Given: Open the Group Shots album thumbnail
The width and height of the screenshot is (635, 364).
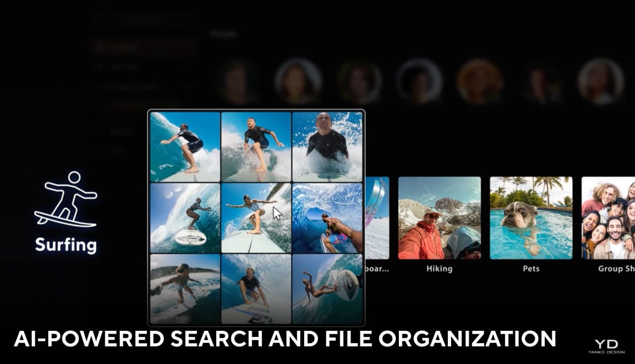Looking at the screenshot, I should pos(608,218).
